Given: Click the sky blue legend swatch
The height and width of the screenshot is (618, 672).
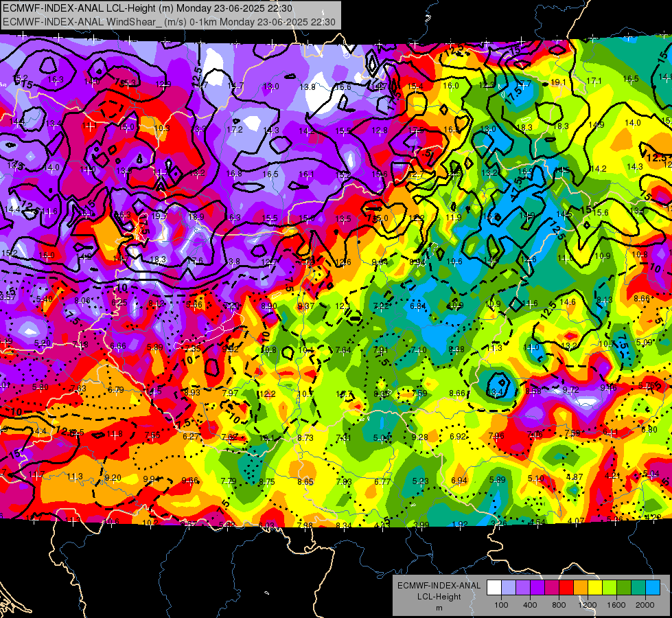Looking at the screenshot, I should [652, 588].
